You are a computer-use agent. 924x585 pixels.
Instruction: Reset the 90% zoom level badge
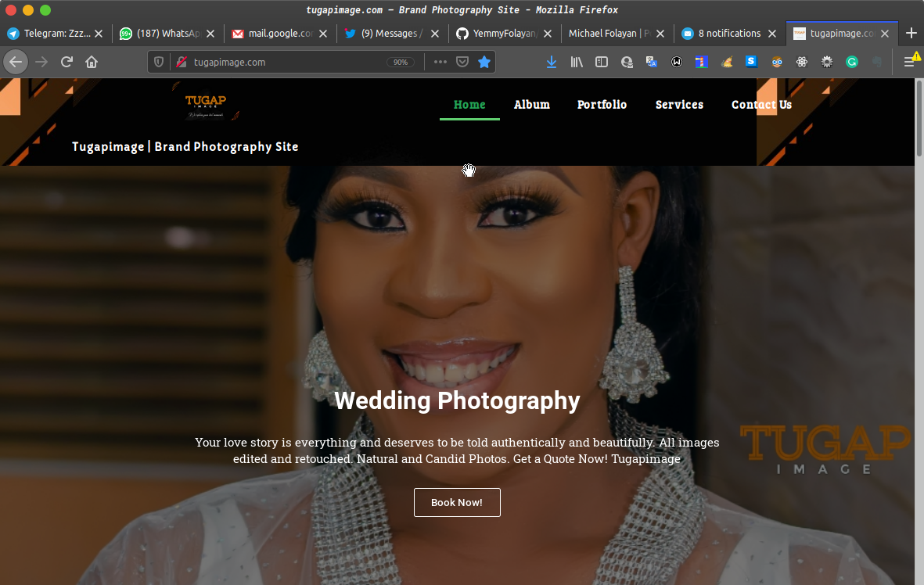[401, 62]
